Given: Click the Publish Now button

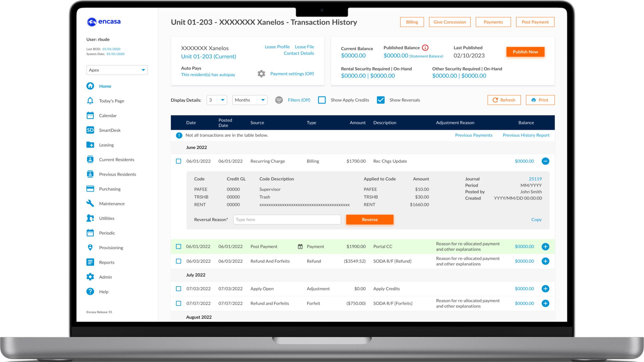Looking at the screenshot, I should point(525,52).
